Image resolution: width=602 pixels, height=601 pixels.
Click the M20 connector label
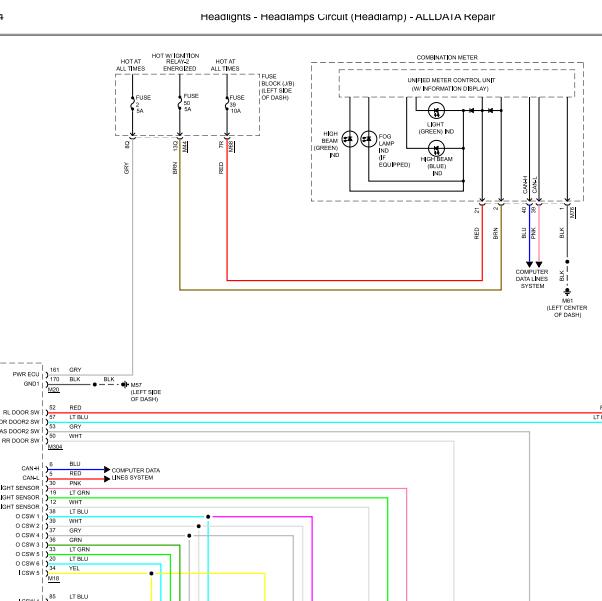(x=53, y=390)
